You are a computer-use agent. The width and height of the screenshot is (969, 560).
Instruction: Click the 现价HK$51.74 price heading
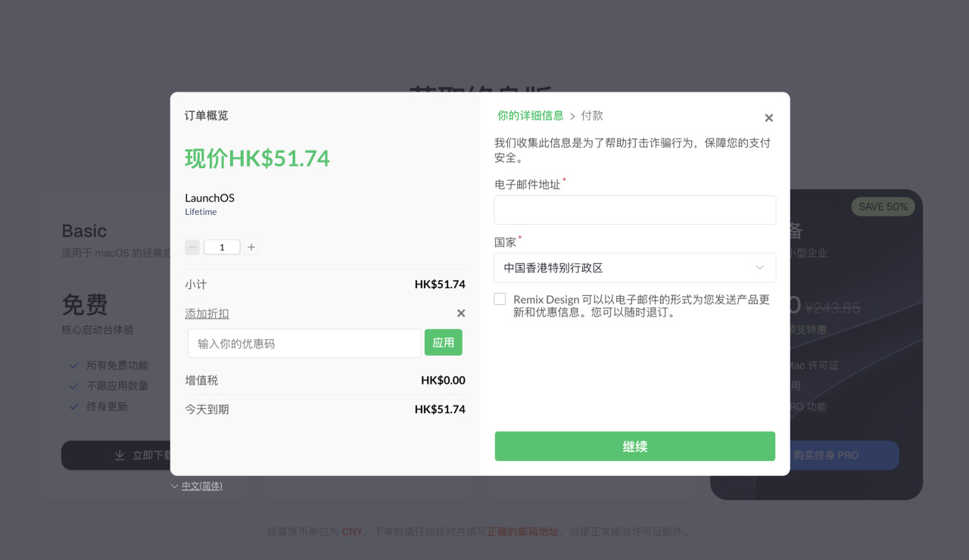(257, 158)
